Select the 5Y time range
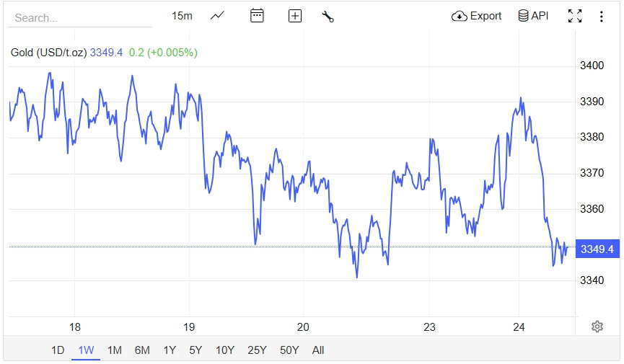624x364 pixels. pyautogui.click(x=195, y=350)
